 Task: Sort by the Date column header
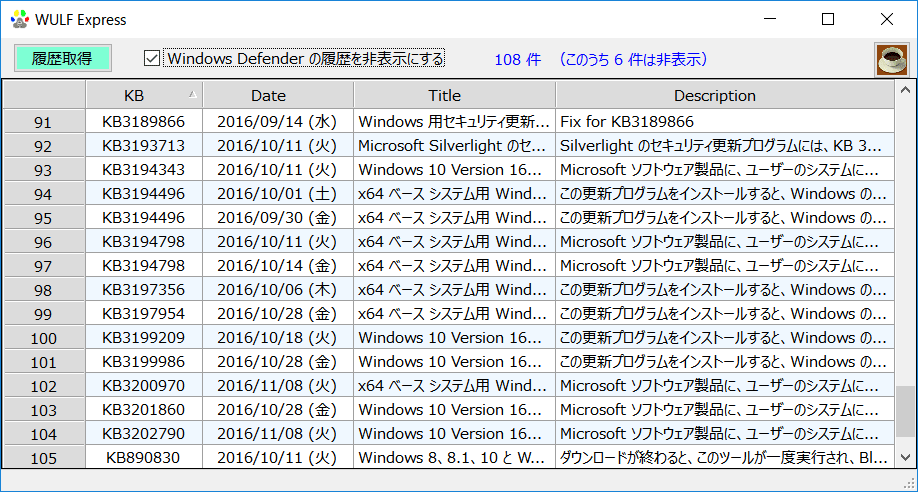click(x=279, y=95)
